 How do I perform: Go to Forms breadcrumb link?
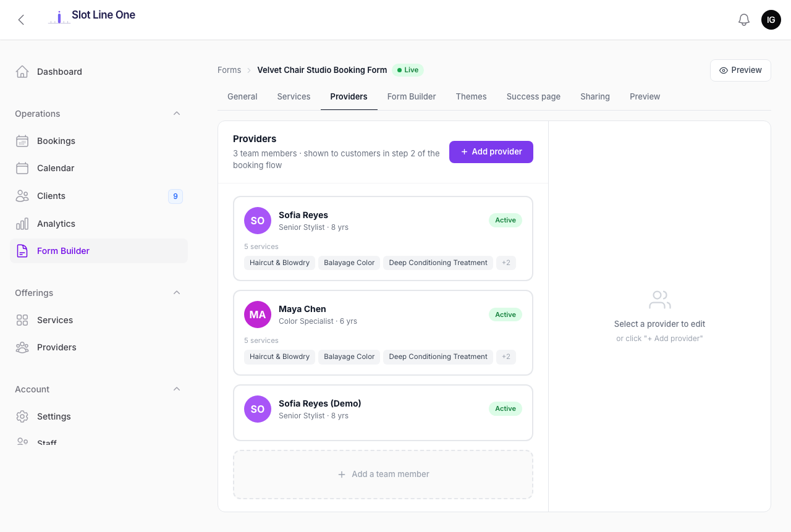(229, 70)
